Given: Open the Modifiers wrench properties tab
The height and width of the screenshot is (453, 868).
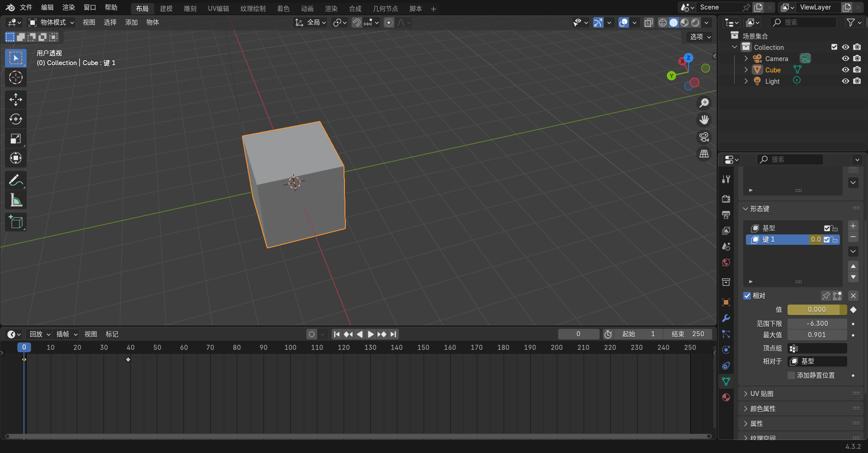Looking at the screenshot, I should pos(726,318).
